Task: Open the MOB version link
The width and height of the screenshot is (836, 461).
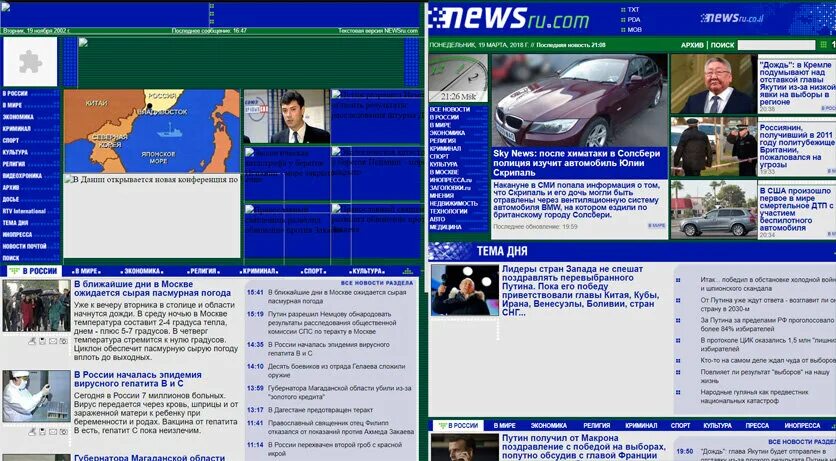Action: (x=634, y=30)
